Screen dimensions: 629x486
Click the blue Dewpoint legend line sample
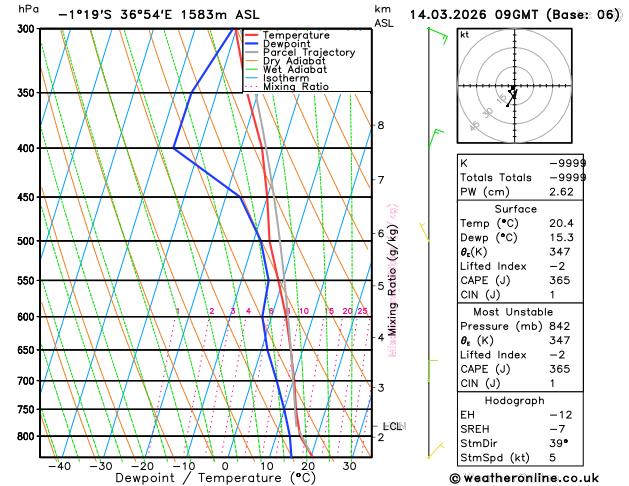pos(252,44)
